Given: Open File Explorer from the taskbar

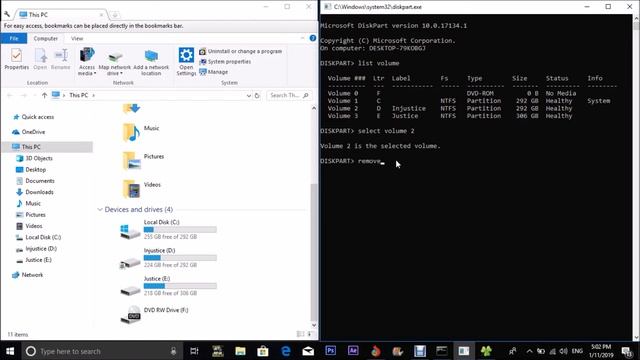Looking at the screenshot, I should pos(240,351).
